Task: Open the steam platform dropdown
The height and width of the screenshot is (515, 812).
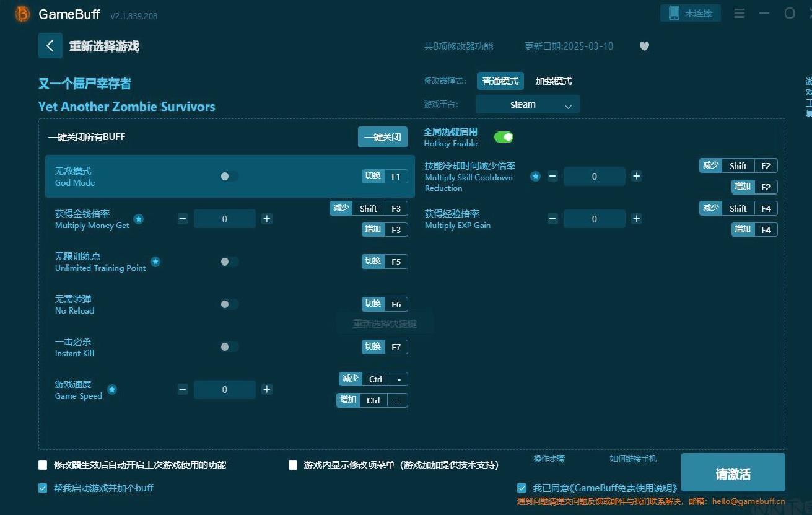Action: (528, 104)
